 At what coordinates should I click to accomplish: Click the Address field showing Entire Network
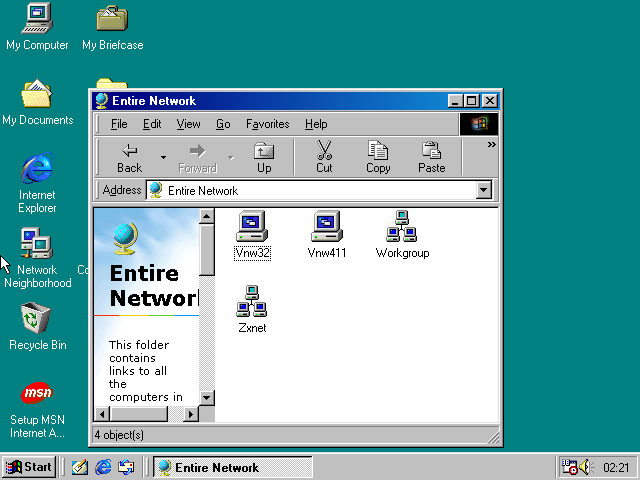pyautogui.click(x=311, y=190)
